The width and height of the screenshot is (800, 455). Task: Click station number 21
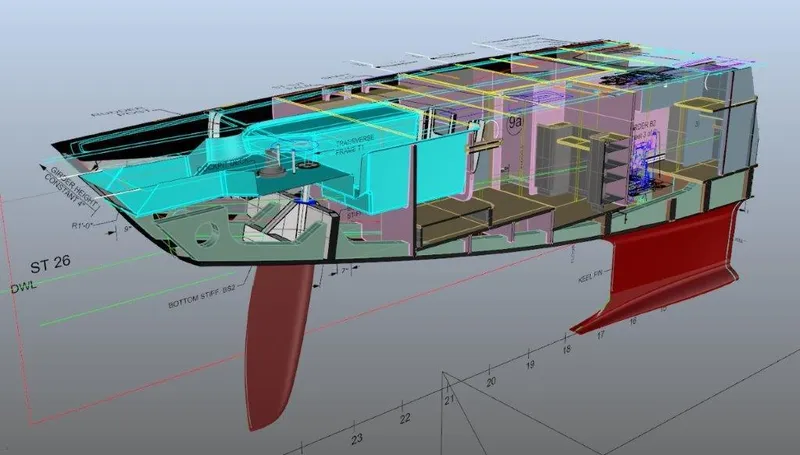(x=449, y=400)
